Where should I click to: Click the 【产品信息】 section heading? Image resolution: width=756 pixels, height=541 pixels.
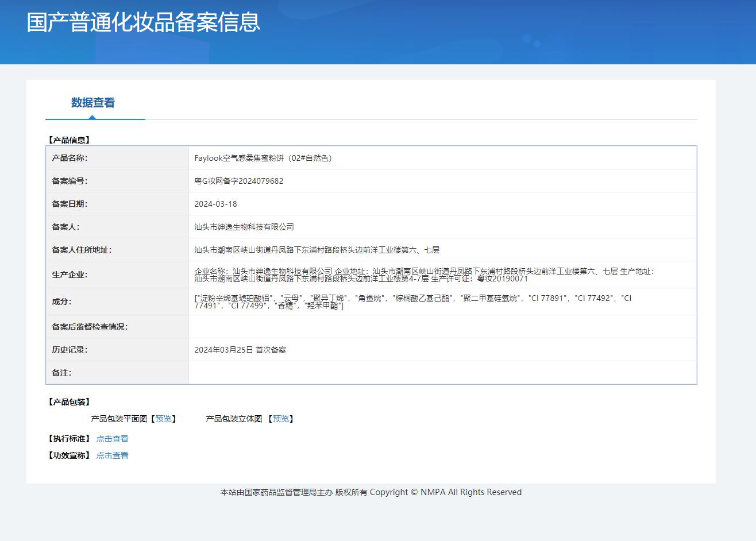[69, 140]
